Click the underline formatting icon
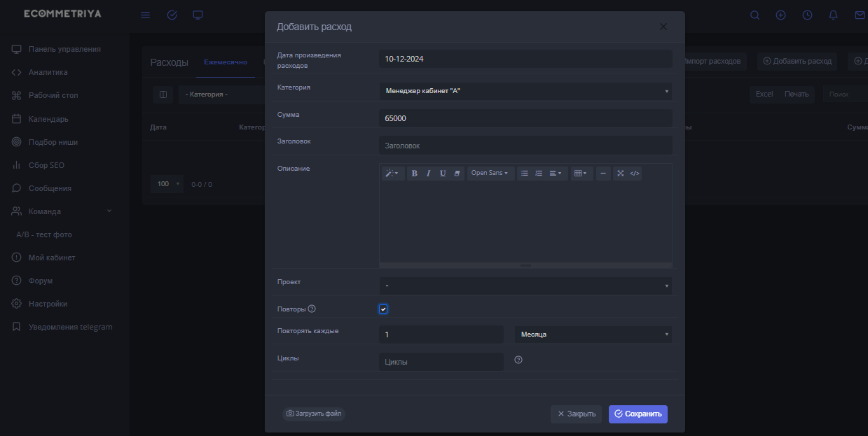The height and width of the screenshot is (436, 868). click(443, 174)
